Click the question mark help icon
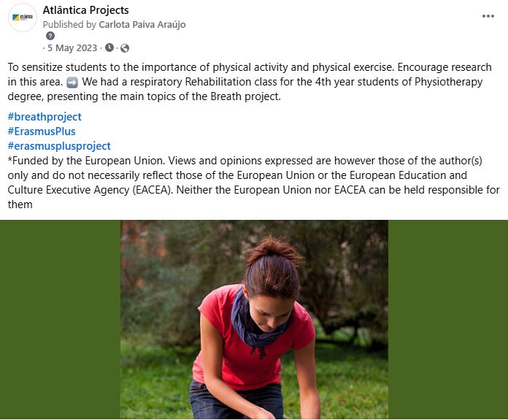Image resolution: width=508 pixels, height=420 pixels. coord(50,36)
